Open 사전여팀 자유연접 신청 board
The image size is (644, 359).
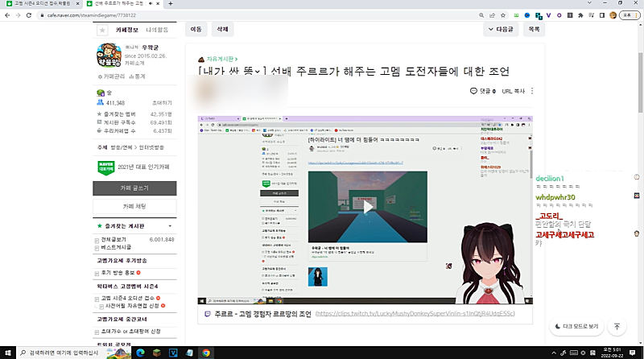click(x=132, y=306)
